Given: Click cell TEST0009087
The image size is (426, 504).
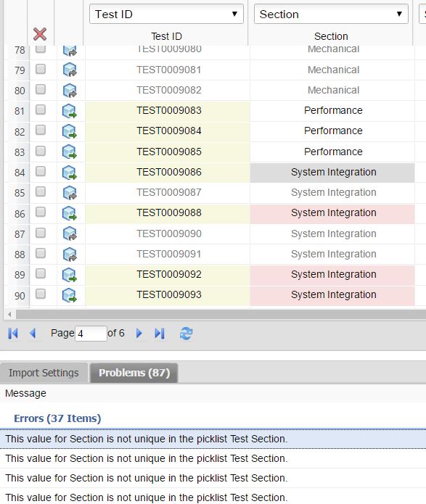Looking at the screenshot, I should click(168, 193).
